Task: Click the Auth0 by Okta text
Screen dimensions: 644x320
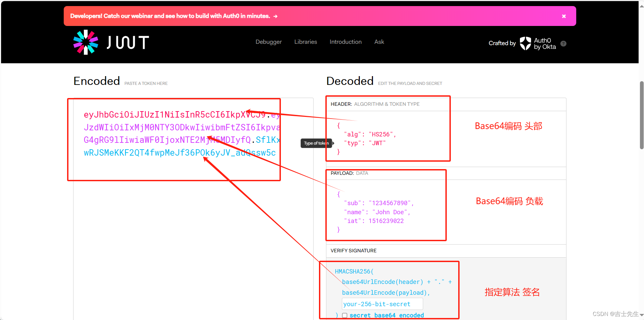Action: [545, 43]
